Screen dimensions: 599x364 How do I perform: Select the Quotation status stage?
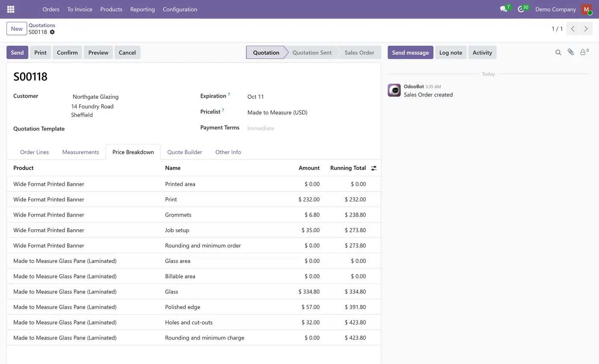[266, 52]
